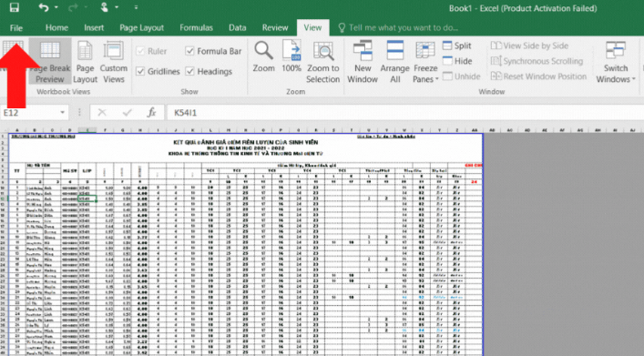Click the Save icon in quick access toolbar
Screen dimensions: 644x356
pos(14,7)
